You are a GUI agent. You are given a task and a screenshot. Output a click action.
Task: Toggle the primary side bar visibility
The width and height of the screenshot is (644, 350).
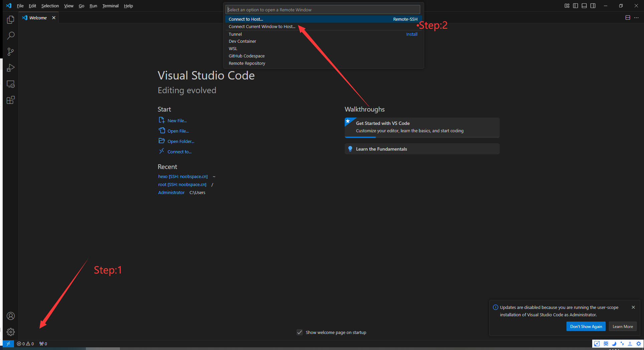tap(576, 6)
